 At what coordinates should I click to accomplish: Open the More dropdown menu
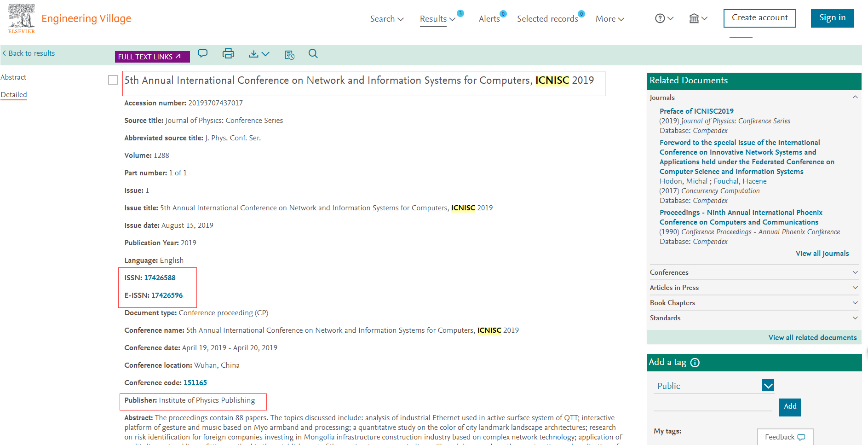pos(610,19)
